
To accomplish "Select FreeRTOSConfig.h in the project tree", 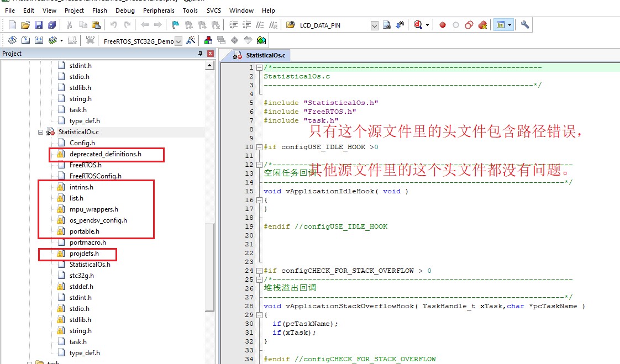I will pos(95,176).
